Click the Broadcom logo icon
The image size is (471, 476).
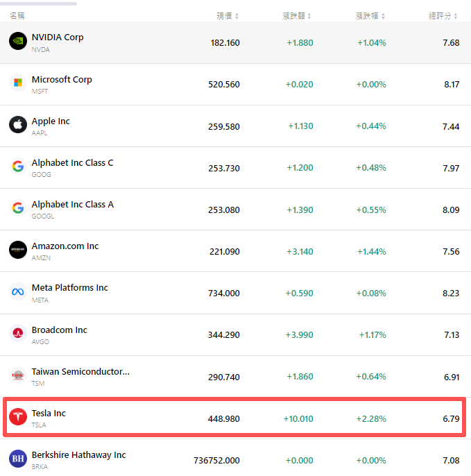[18, 334]
